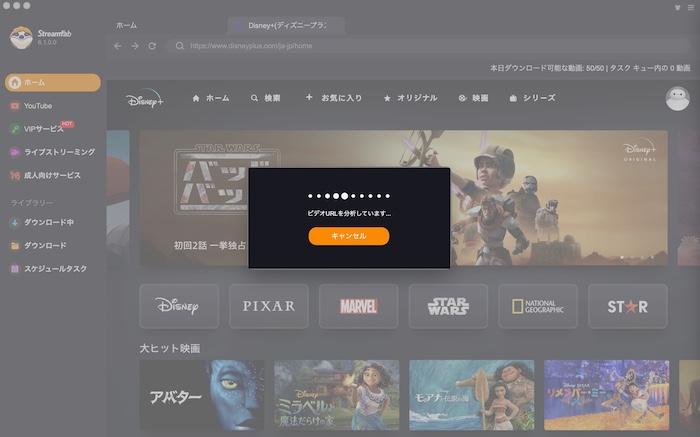Open 映画 navigation link

click(473, 98)
